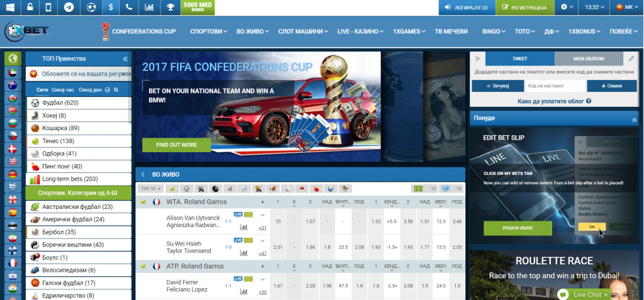Filter live events by horse racing icon
644x300 pixels.
[345, 189]
